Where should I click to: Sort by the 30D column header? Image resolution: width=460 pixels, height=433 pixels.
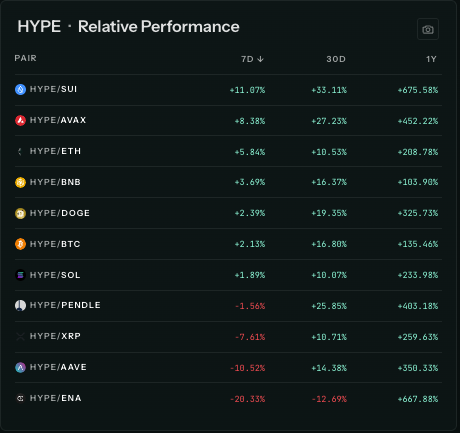336,59
